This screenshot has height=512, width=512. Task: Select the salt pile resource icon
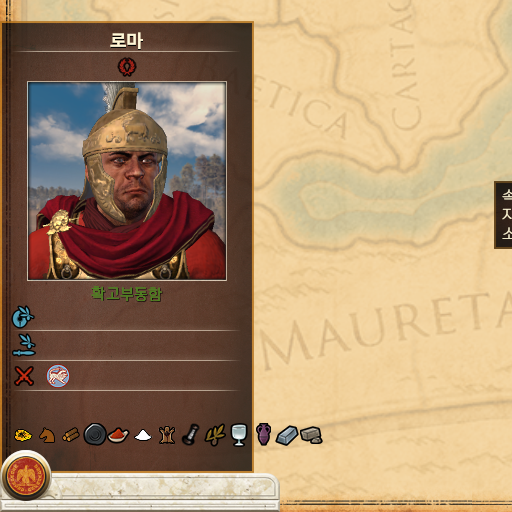[143, 435]
